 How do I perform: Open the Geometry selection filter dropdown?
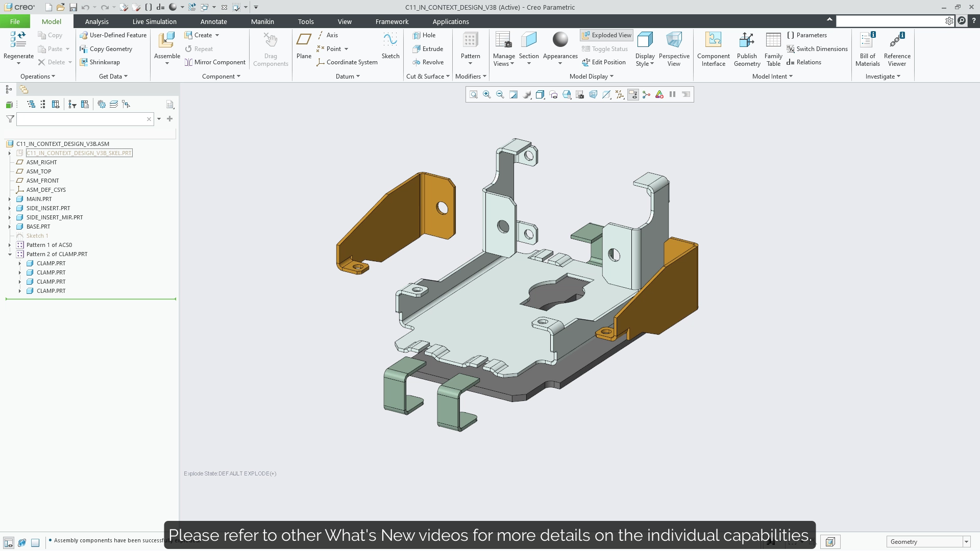click(x=966, y=542)
